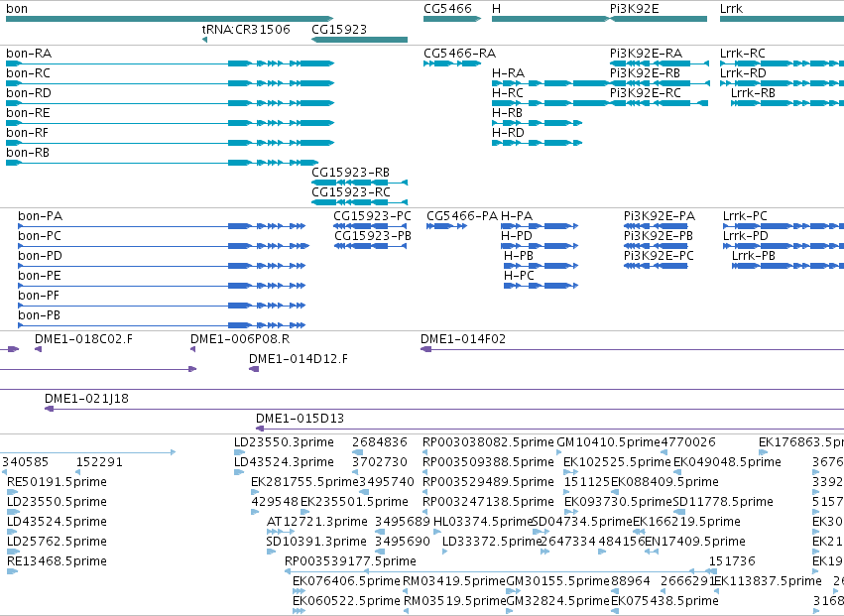The height and width of the screenshot is (616, 844).
Task: Click the bon-PA protein label
Action: tap(41, 216)
